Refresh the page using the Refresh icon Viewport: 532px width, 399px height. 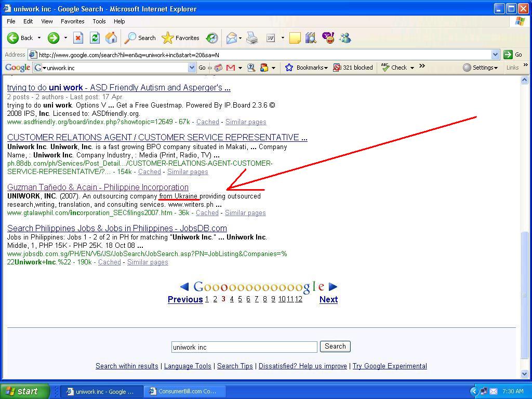95,38
